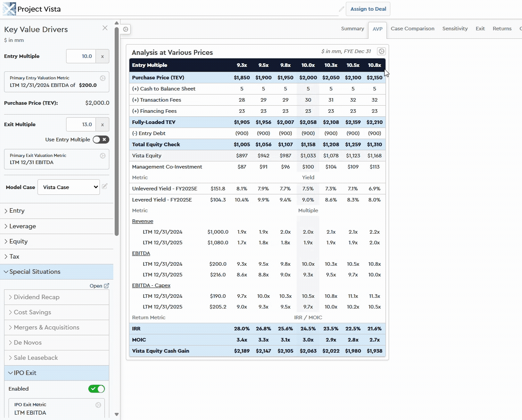Open the Model Case dropdown
Viewport: 522px width, 420px height.
click(x=69, y=187)
